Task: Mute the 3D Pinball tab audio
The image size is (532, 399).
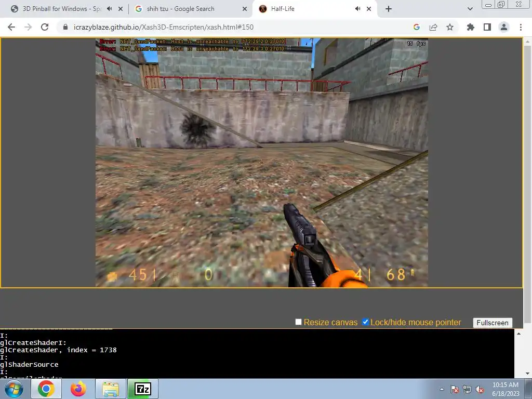Action: coord(109,9)
